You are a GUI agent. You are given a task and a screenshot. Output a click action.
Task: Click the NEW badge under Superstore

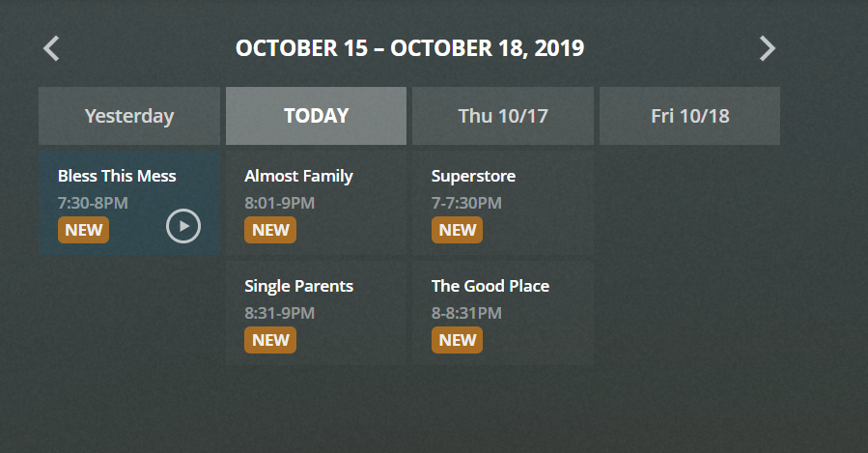pyautogui.click(x=457, y=230)
